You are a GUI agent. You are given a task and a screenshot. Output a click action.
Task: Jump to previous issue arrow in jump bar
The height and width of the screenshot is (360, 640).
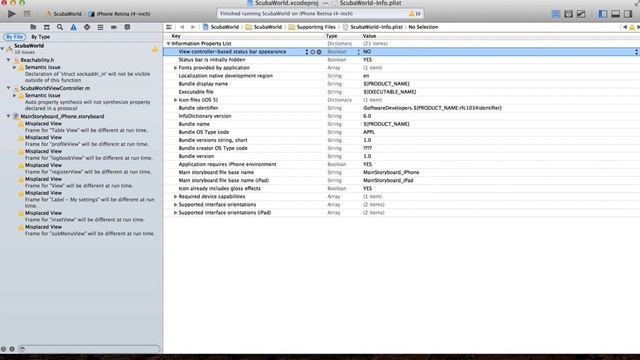pyautogui.click(x=625, y=27)
